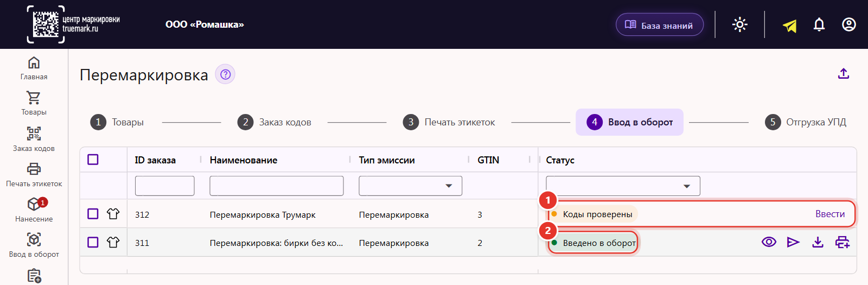
Task: Click the GTIN value 3
Action: tap(480, 214)
